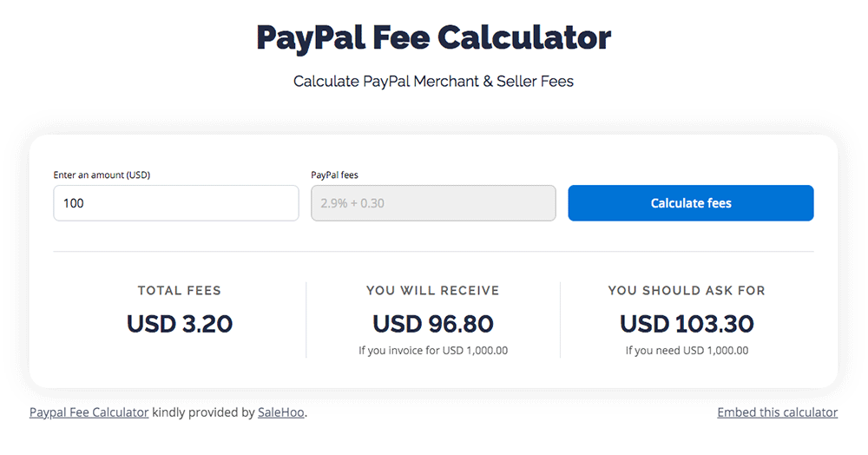Click the PayPal fees label above the rate field
This screenshot has height=455, width=868.
(334, 175)
